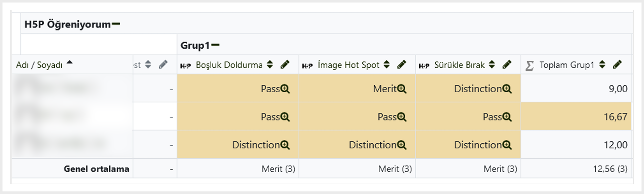The image size is (644, 194).
Task: Sort grades by İmage Hot Spot arrows
Action: (x=387, y=64)
